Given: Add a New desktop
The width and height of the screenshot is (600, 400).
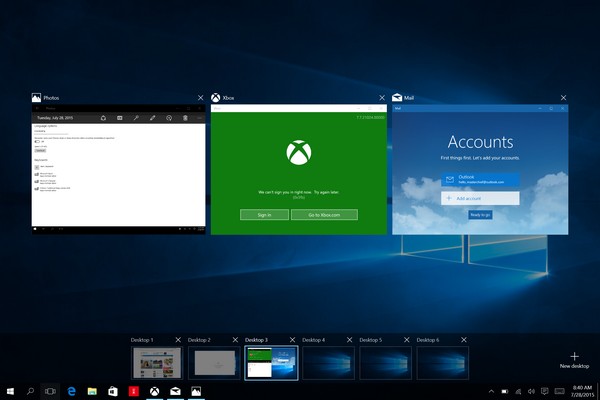Looking at the screenshot, I should coord(574,360).
